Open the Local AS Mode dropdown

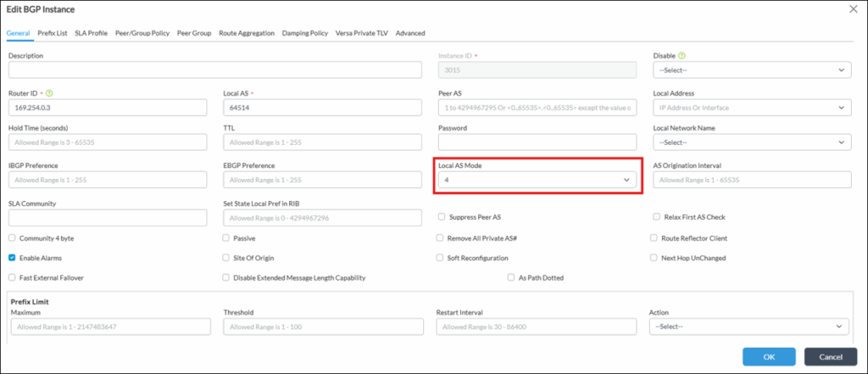point(536,180)
